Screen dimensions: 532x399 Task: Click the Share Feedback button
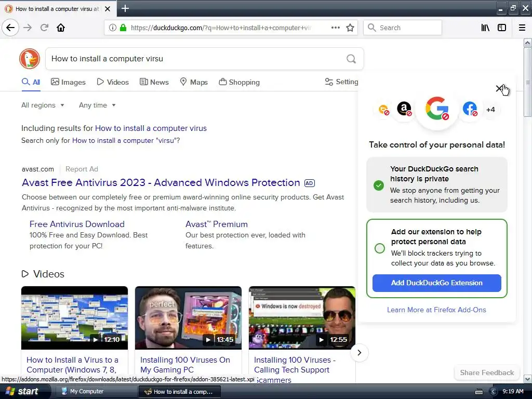pos(487,373)
